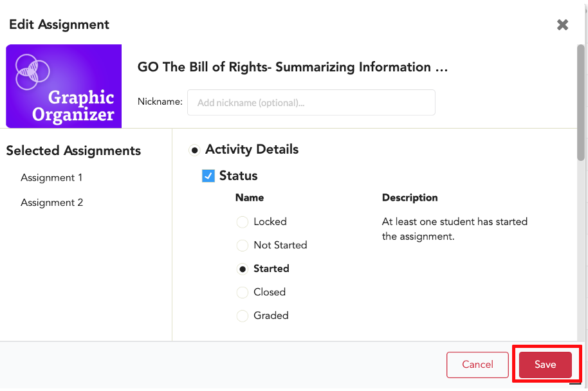Open Assignment 1 in selected list
This screenshot has height=391, width=588.
[x=51, y=177]
